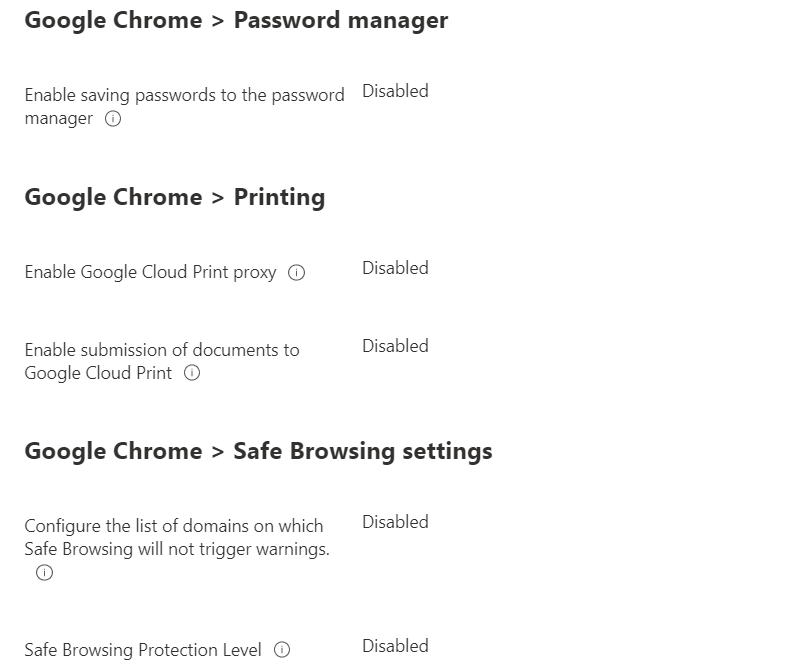Select Disabled value for Cloud Print proxy

point(396,268)
